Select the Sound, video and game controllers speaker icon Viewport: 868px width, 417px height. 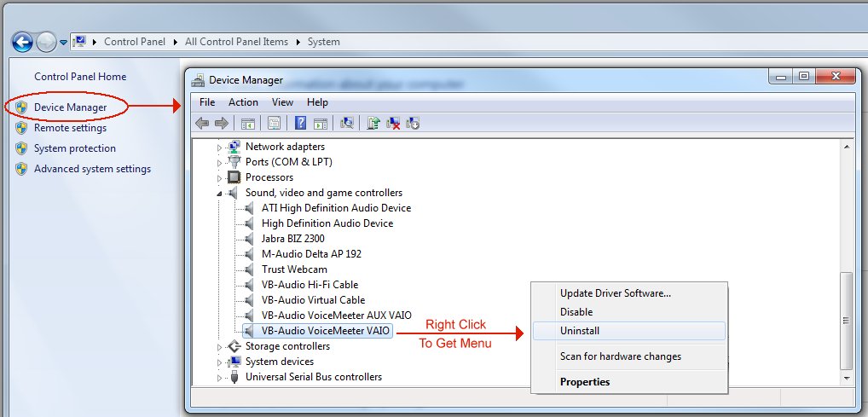[x=234, y=193]
